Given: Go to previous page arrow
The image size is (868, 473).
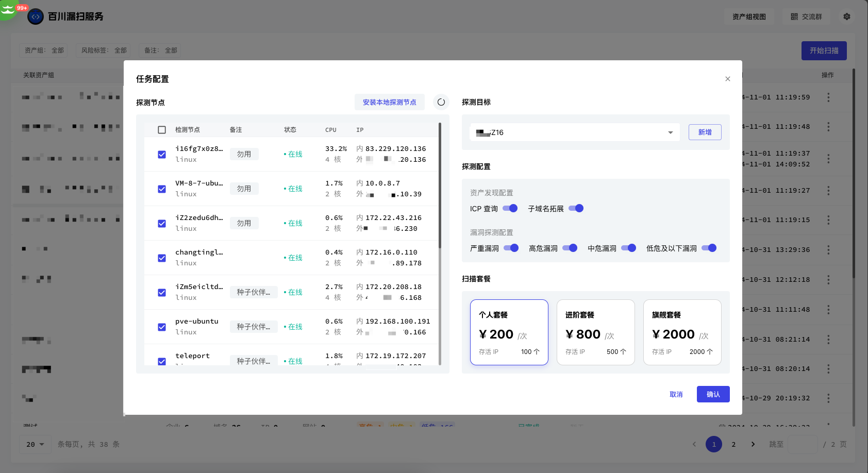Looking at the screenshot, I should (x=694, y=444).
